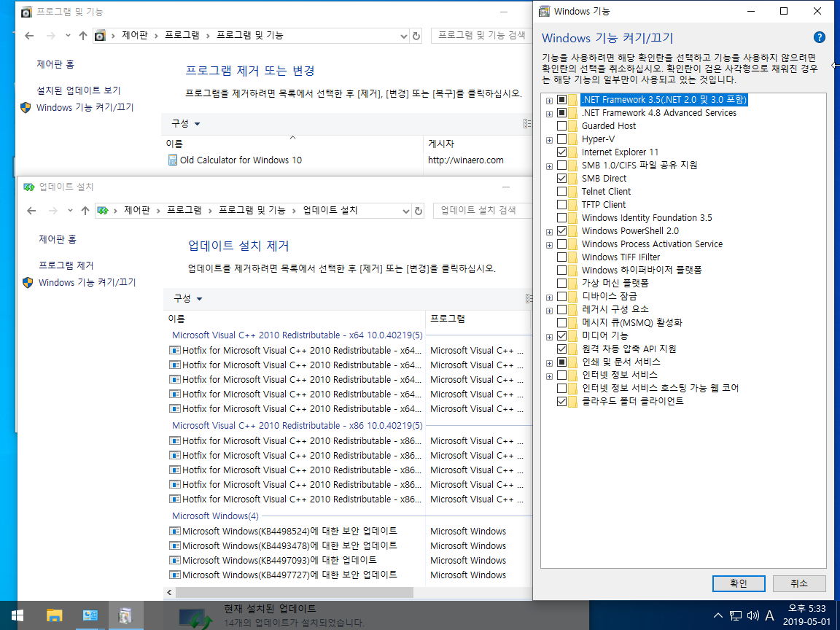This screenshot has height=630, width=840.
Task: Uncheck 원격 차등 압축 API 지원
Action: pyautogui.click(x=561, y=349)
